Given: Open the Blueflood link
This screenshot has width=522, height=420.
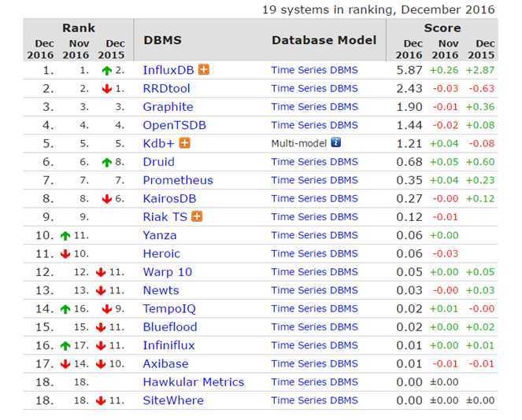Looking at the screenshot, I should [x=170, y=327].
